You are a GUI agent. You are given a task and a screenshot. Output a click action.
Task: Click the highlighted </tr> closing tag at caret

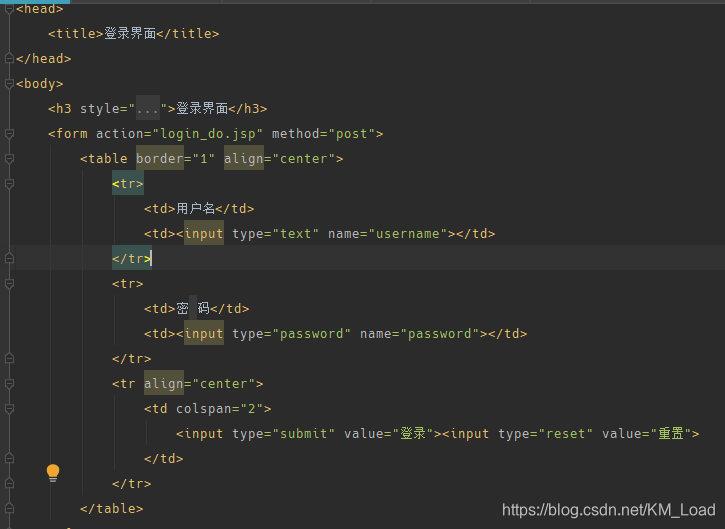[132, 258]
